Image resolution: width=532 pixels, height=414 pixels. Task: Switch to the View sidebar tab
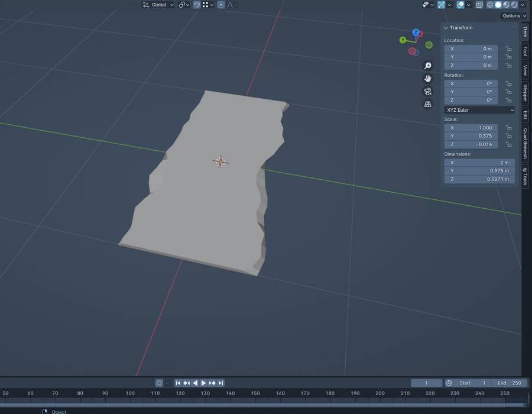(x=525, y=70)
